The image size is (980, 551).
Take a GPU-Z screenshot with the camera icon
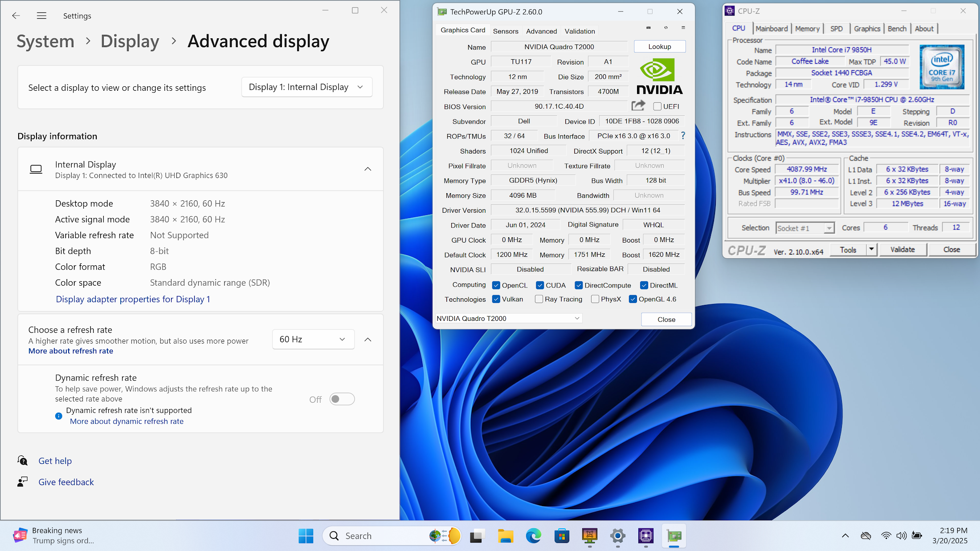click(649, 28)
